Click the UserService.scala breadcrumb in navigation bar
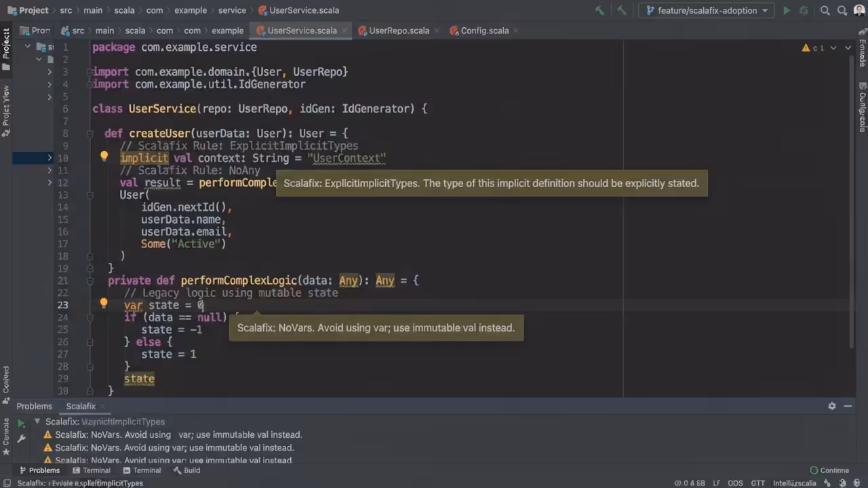 pos(298,10)
